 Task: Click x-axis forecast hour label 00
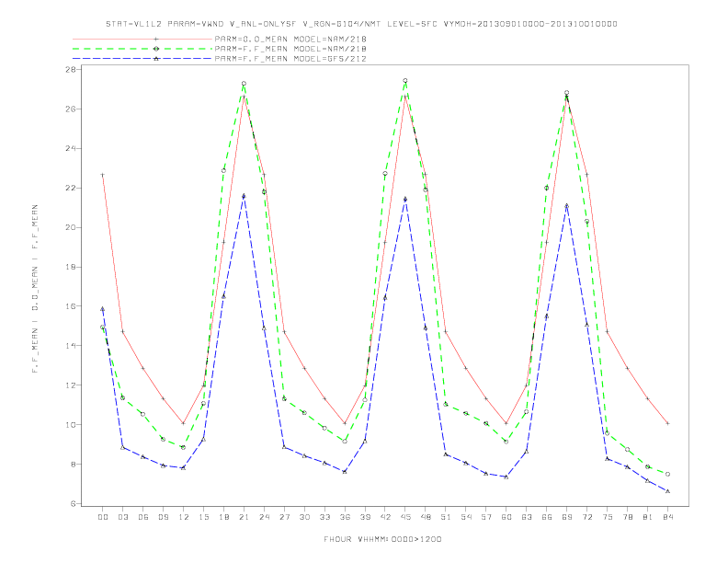click(103, 517)
